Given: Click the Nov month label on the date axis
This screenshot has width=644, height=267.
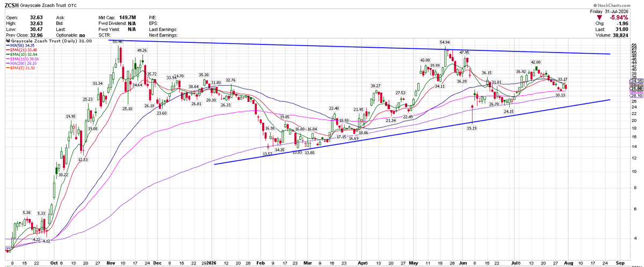Looking at the screenshot, I should 111,262.
